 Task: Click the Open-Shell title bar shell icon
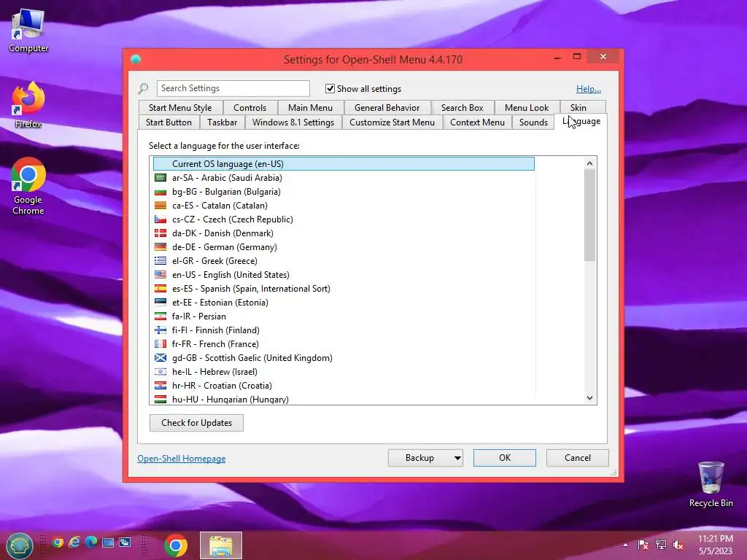tap(136, 59)
